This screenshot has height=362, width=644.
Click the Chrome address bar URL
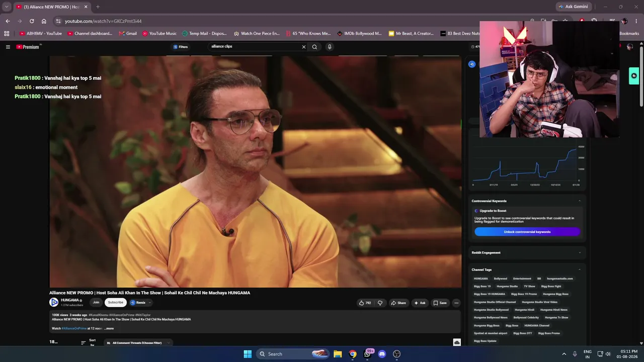coord(103,21)
